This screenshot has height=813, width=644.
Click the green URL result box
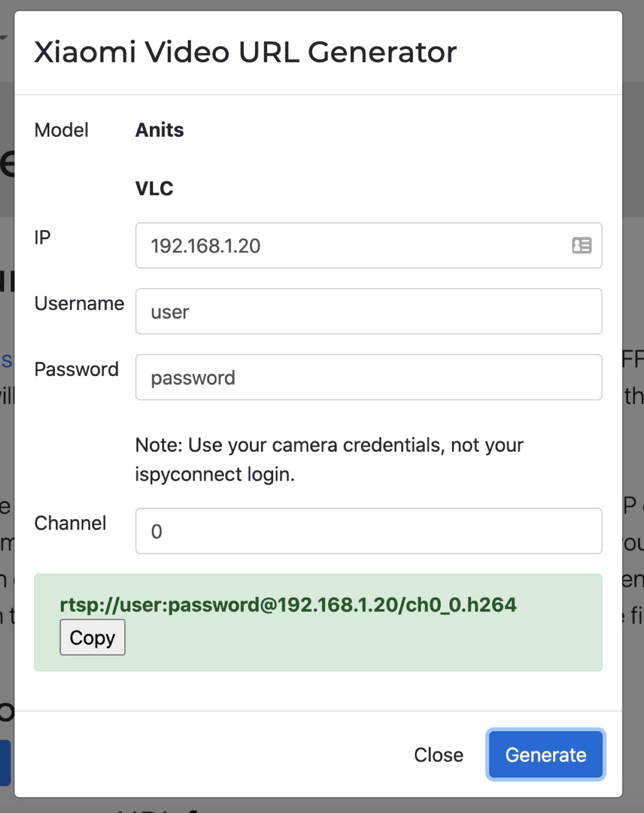318,622
